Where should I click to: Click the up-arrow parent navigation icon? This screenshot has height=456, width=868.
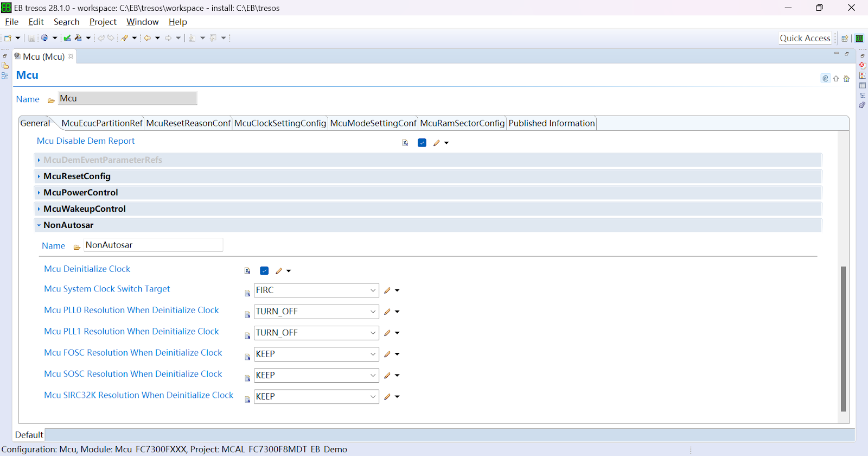[x=836, y=79]
